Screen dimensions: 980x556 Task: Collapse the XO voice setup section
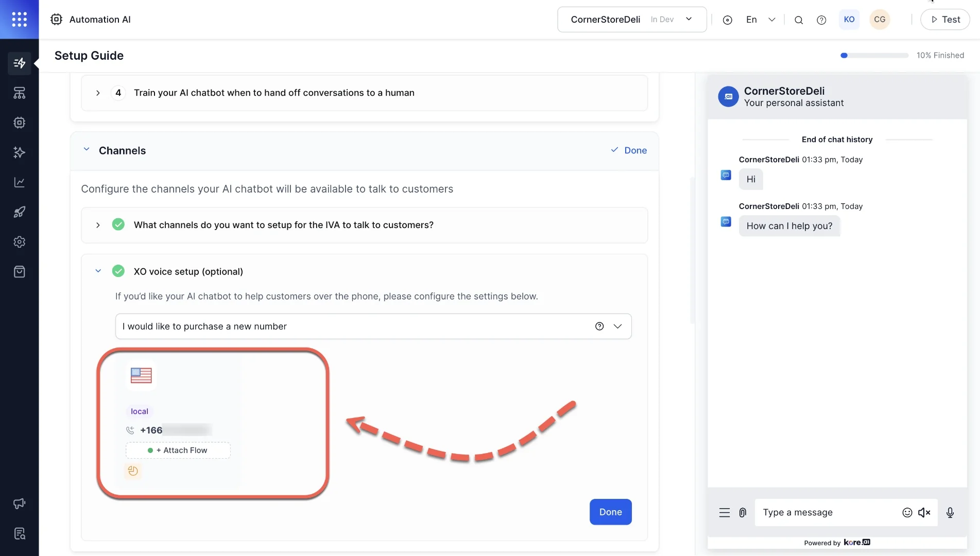pyautogui.click(x=98, y=271)
